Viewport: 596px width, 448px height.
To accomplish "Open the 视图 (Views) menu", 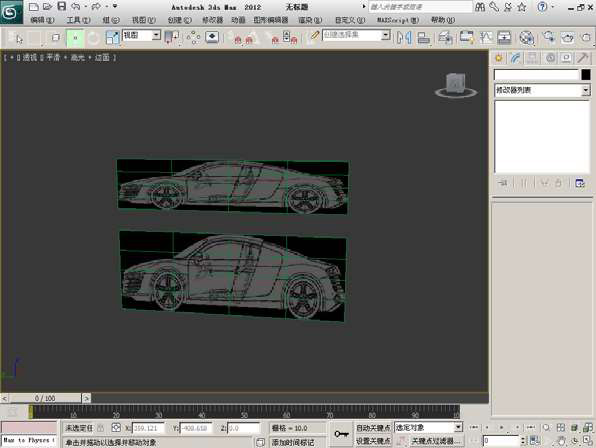I will pos(144,20).
